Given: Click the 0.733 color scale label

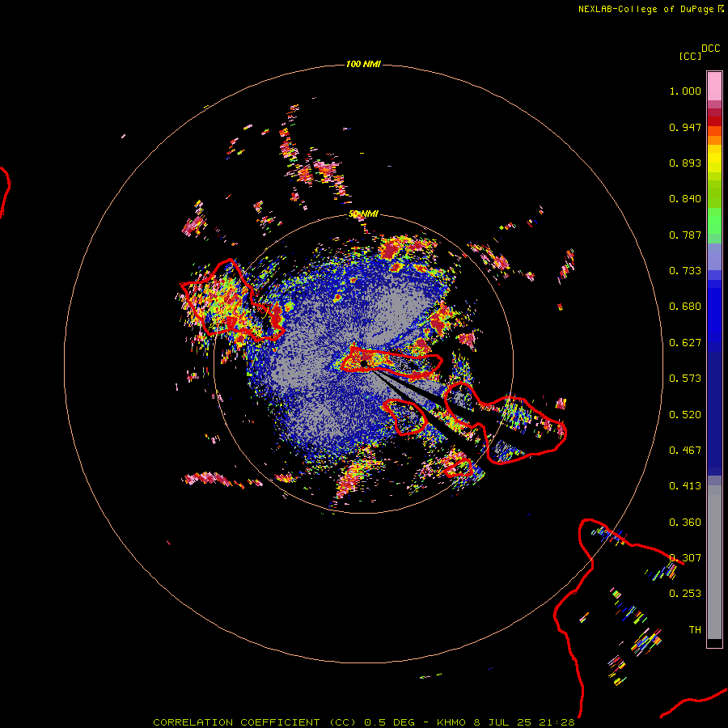Looking at the screenshot, I should (x=685, y=271).
